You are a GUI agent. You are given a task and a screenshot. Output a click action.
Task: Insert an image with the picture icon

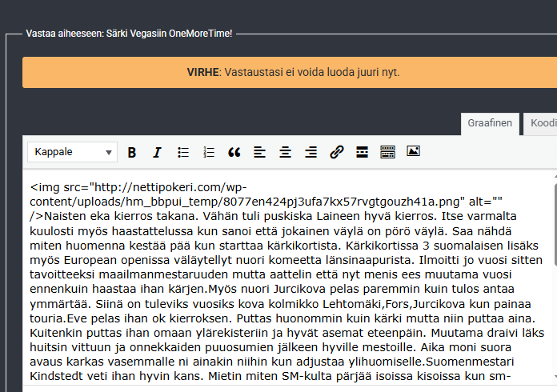pos(413,151)
